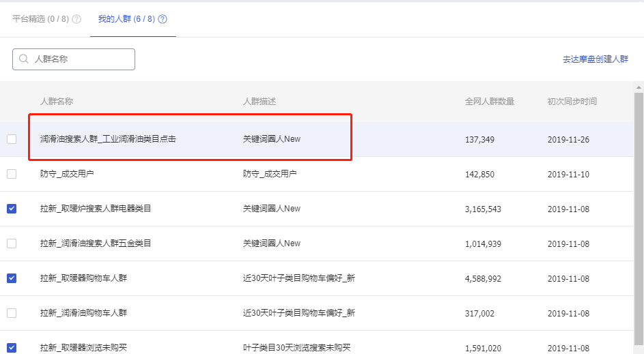Click 初次同步时间 column header
The height and width of the screenshot is (354, 644).
tap(572, 102)
